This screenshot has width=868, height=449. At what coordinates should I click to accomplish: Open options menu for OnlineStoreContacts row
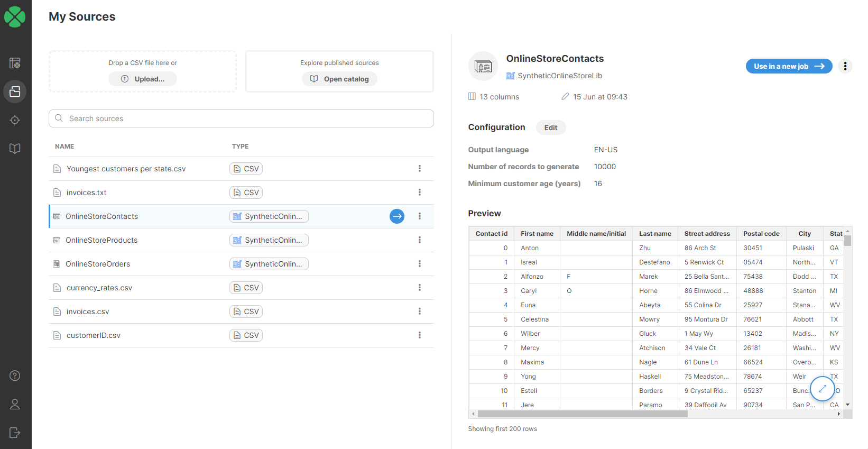pos(420,216)
